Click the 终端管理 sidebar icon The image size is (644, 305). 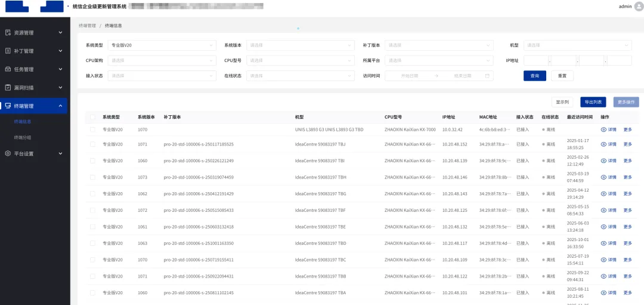click(x=8, y=106)
